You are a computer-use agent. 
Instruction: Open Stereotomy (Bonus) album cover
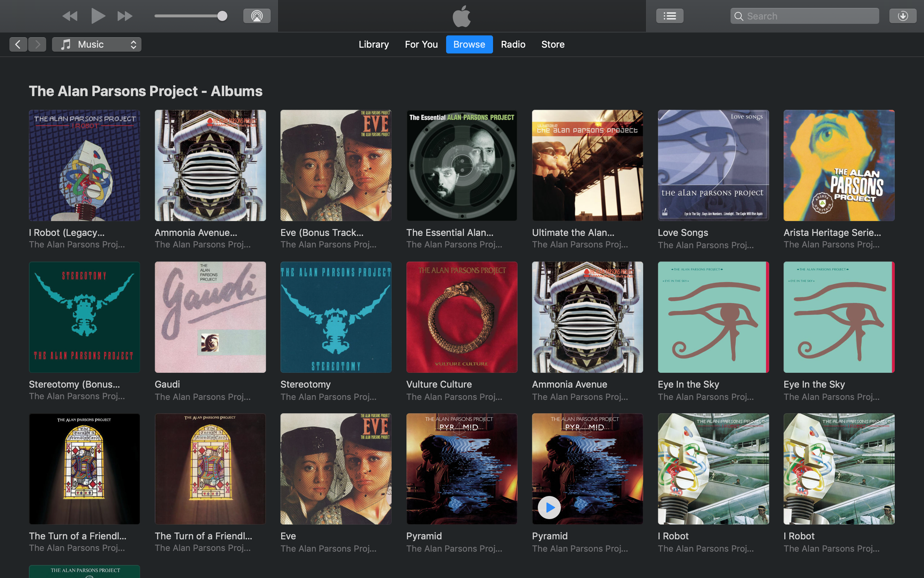coord(84,317)
